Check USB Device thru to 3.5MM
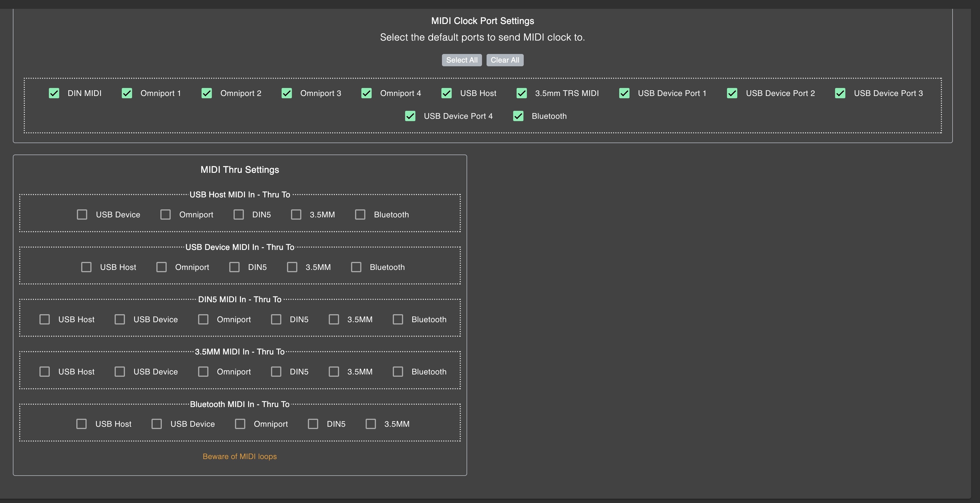Viewport: 980px width, 503px height. click(x=292, y=267)
